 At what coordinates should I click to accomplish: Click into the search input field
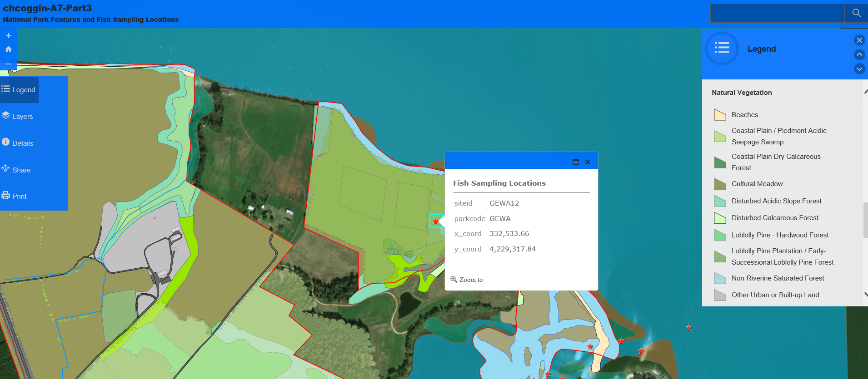777,13
